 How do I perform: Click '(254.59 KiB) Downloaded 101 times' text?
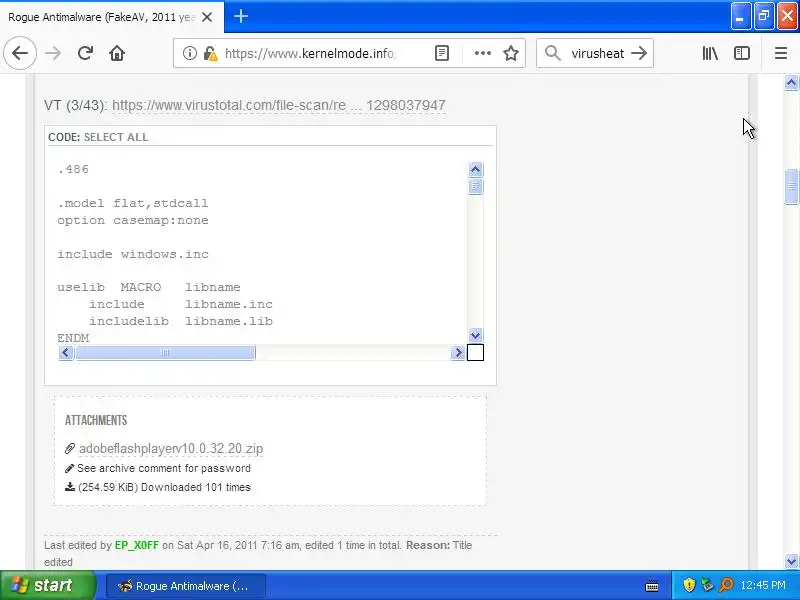pos(164,487)
